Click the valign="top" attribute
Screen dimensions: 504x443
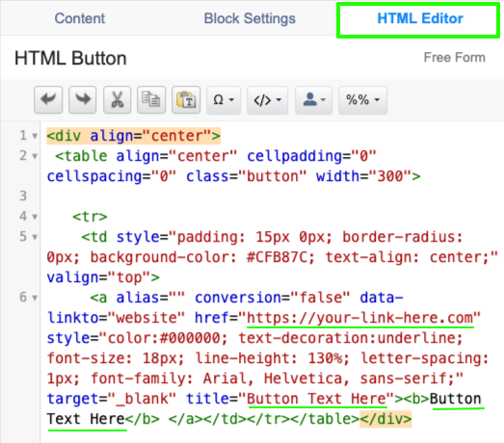(98, 277)
